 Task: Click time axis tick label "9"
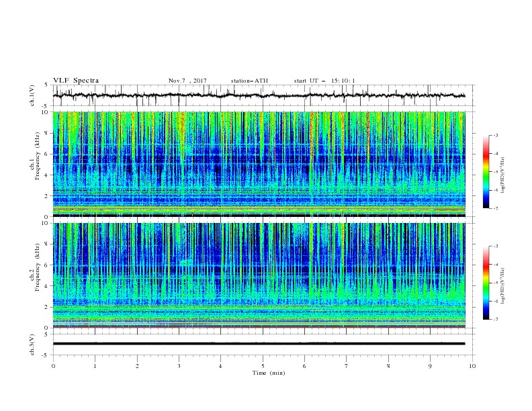(430, 366)
